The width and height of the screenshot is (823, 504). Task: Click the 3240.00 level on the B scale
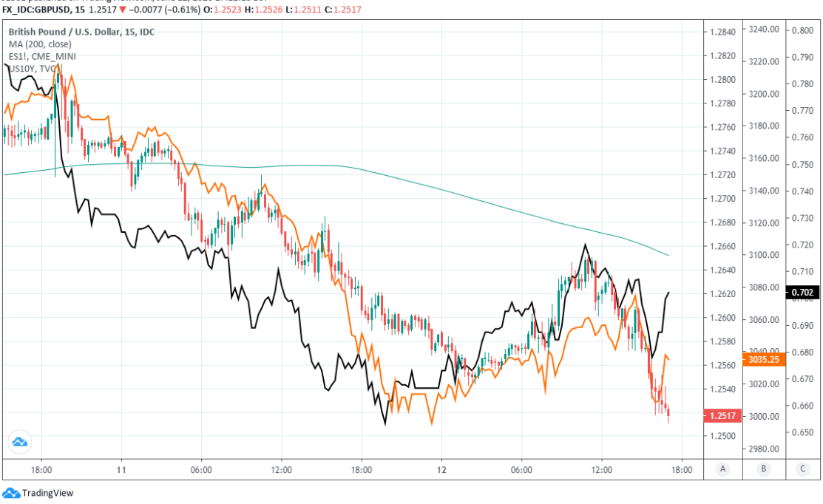tap(764, 30)
